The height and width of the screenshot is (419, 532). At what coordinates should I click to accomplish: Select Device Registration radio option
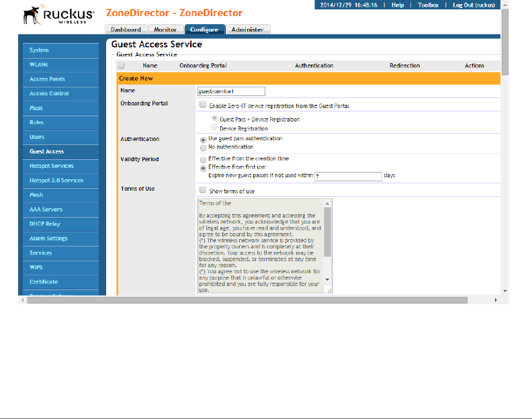[214, 127]
